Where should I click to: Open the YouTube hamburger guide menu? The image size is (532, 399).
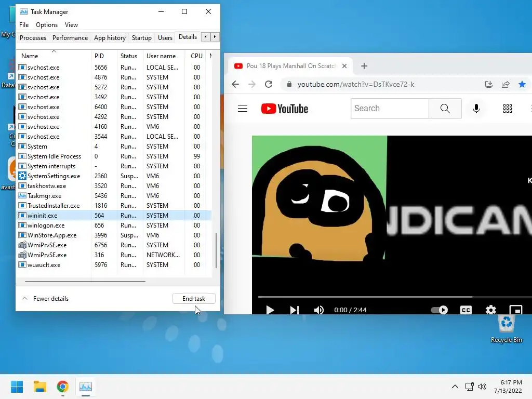(x=243, y=109)
